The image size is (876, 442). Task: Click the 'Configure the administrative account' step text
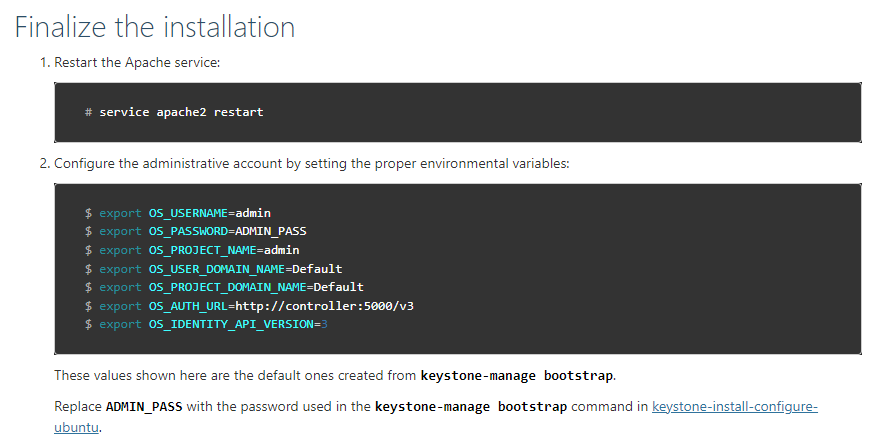point(312,164)
